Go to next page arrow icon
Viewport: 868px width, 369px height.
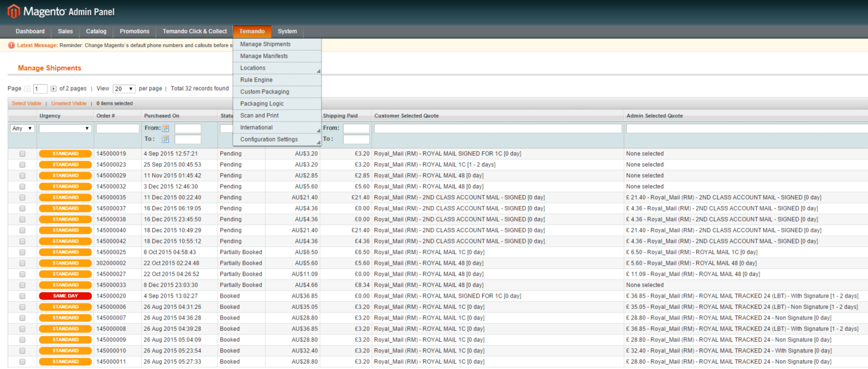pos(54,89)
